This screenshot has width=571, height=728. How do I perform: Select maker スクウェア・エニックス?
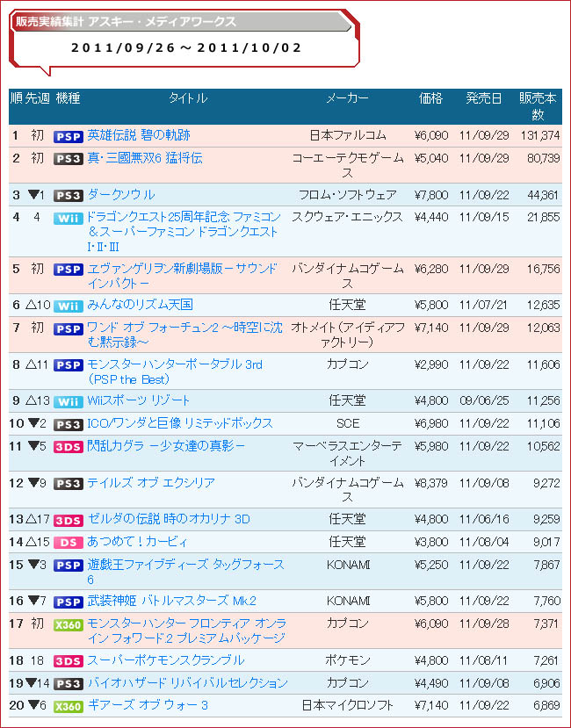click(x=348, y=217)
